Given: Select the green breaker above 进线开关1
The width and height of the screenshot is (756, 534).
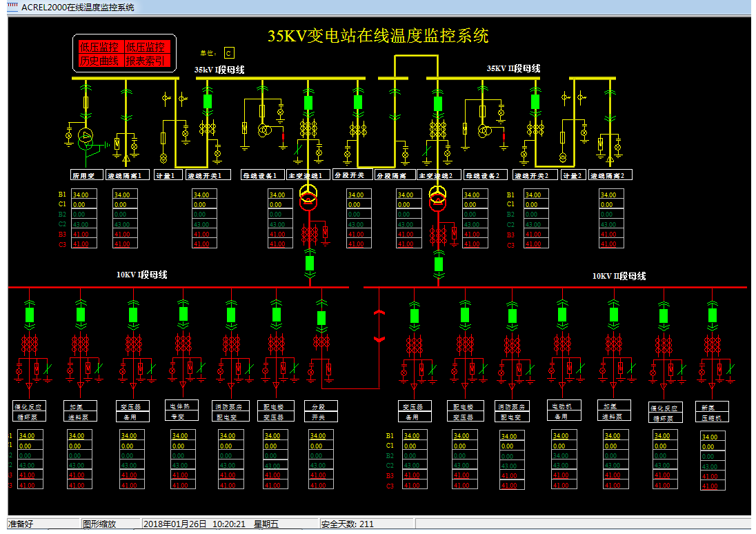Looking at the screenshot, I should (x=207, y=102).
